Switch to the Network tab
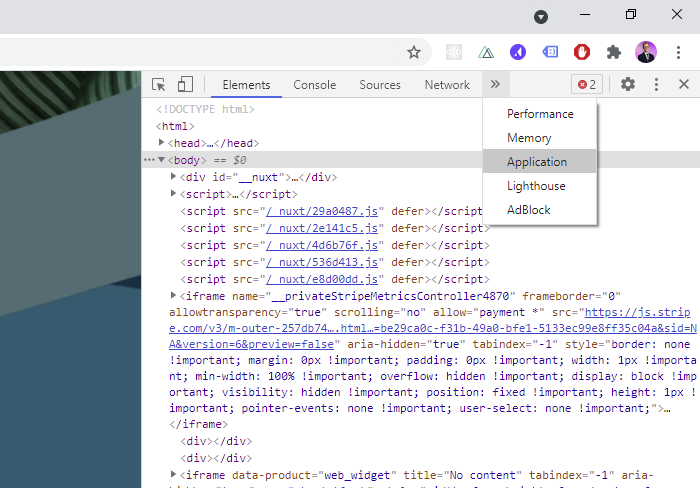The image size is (700, 488). click(x=447, y=84)
